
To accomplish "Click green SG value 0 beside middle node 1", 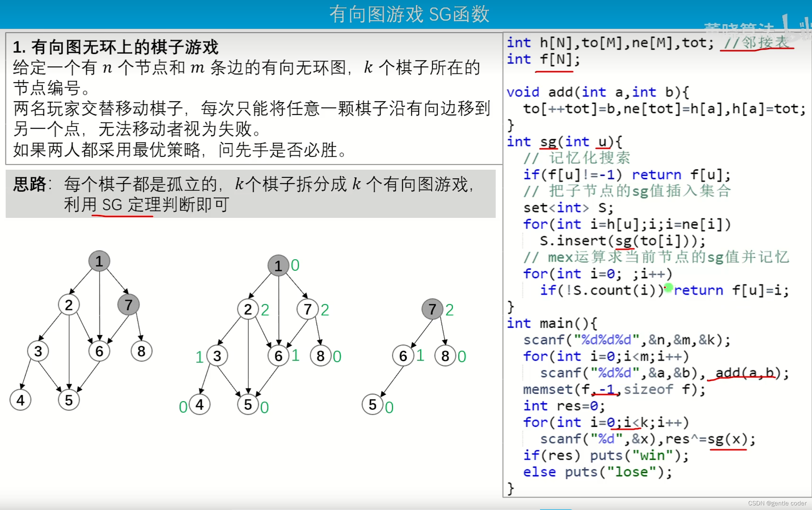I will [x=295, y=265].
